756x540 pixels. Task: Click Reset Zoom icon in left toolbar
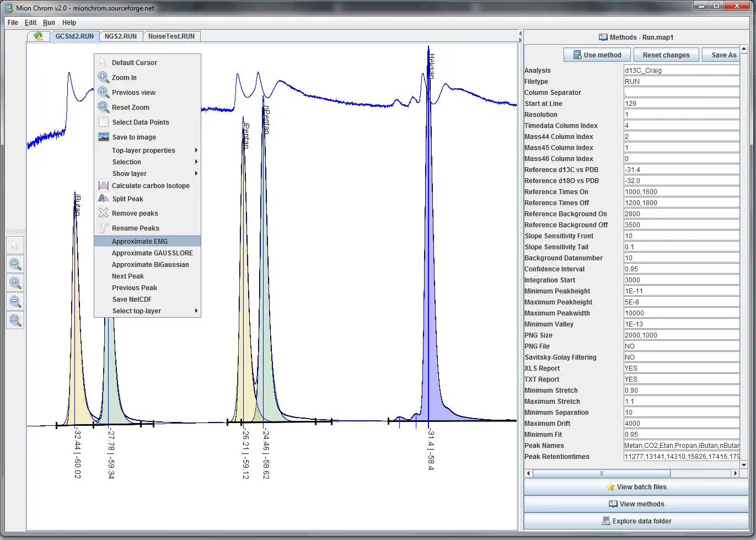(15, 320)
